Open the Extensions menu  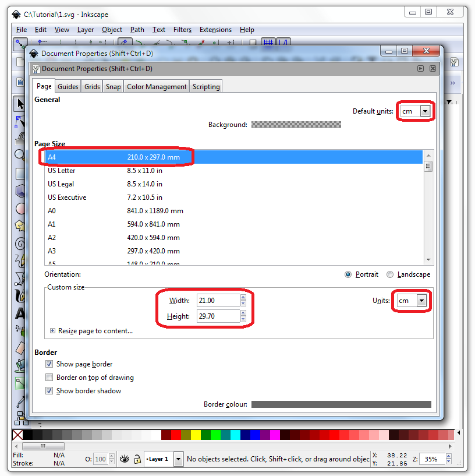(215, 30)
